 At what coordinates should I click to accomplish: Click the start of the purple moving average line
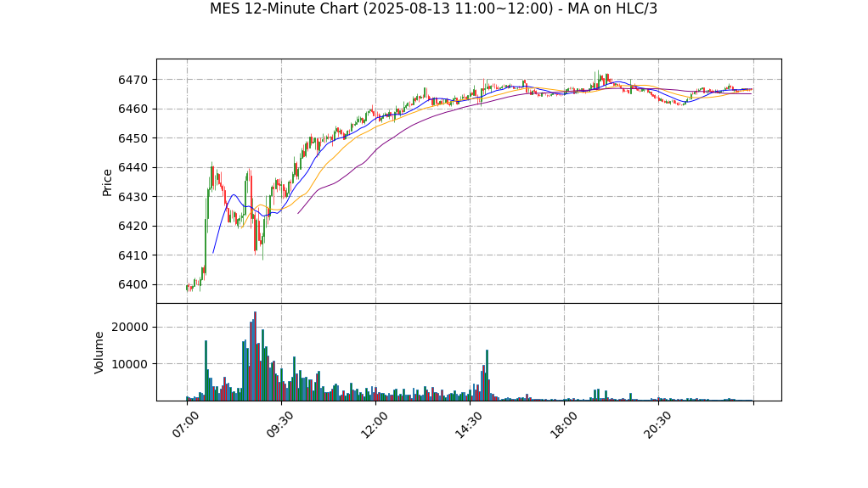point(298,213)
